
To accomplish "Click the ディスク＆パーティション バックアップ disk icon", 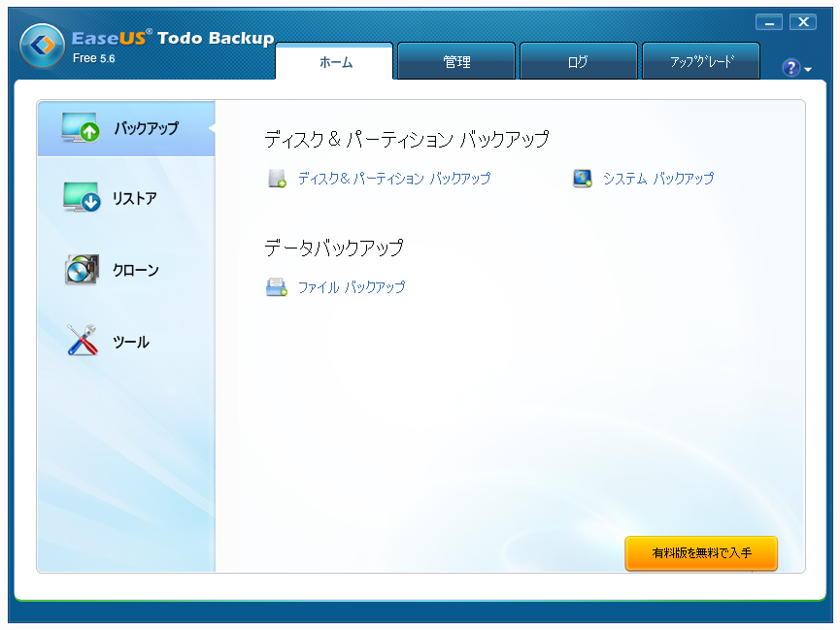I will (x=278, y=179).
